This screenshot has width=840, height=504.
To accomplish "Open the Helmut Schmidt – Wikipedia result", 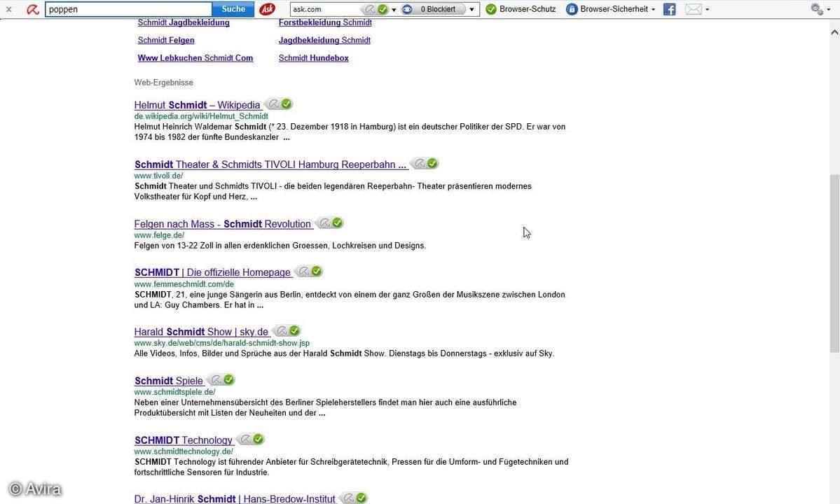I will pos(197,105).
